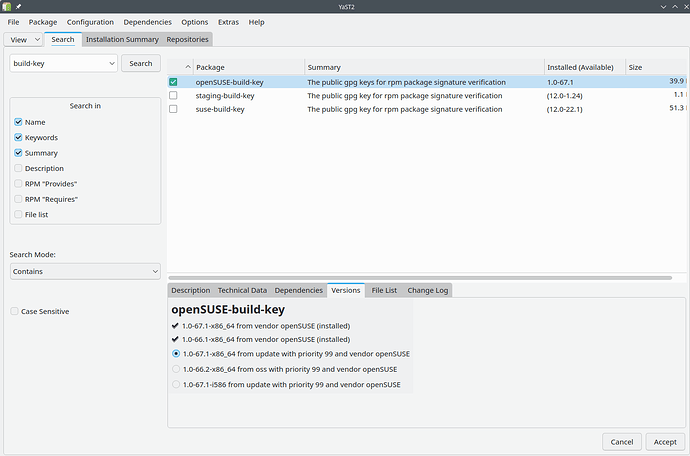Open the Options menu

click(195, 22)
